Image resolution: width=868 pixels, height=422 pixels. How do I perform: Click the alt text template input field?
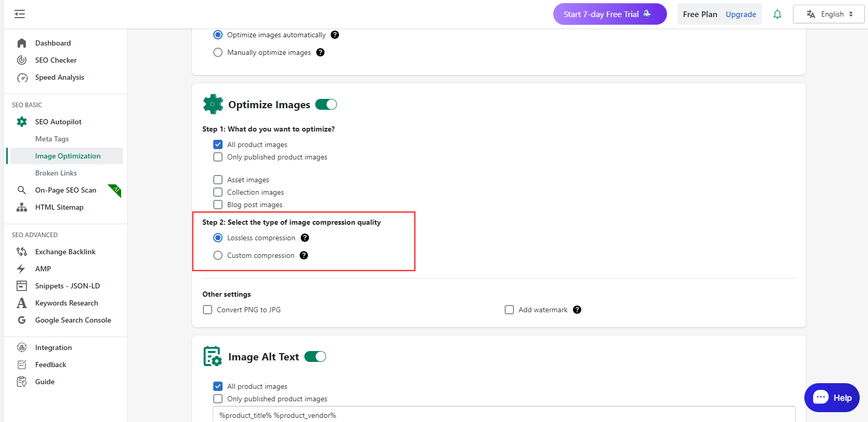[504, 415]
